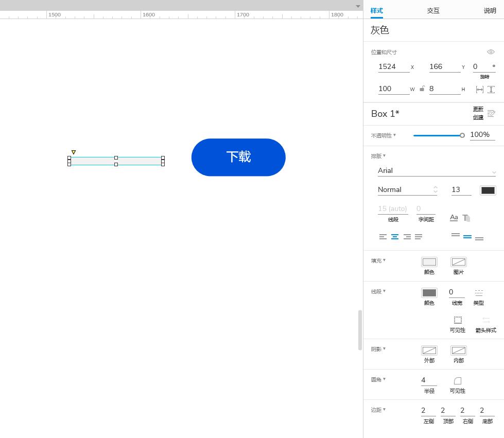The width and height of the screenshot is (504, 438).
Task: Open the 内部 inner shadow settings
Action: (x=458, y=351)
